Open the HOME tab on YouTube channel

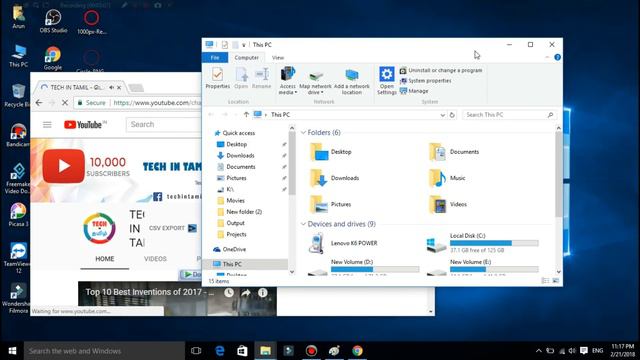click(104, 259)
